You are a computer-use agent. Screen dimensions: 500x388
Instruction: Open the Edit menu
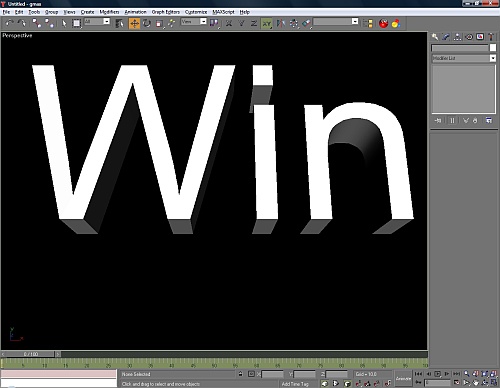click(19, 12)
